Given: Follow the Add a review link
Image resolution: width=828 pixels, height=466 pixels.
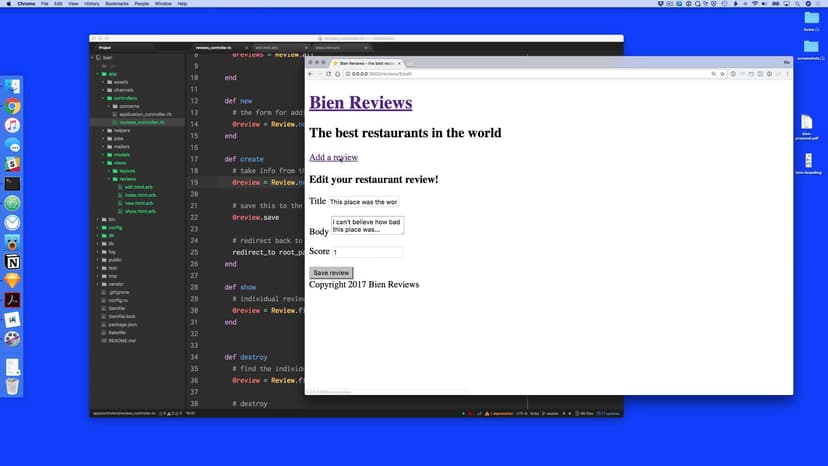Looking at the screenshot, I should click(x=333, y=158).
